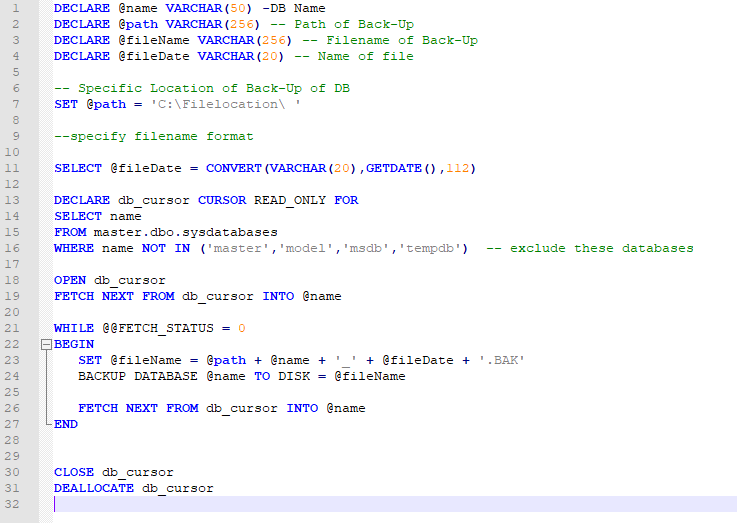Click the INTO keyword on line 19
Screen dimensions: 737x523
point(278,296)
